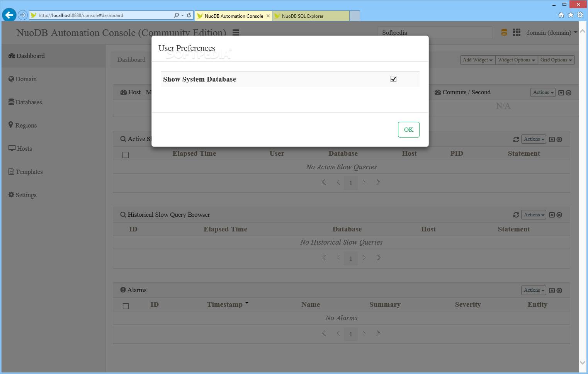Screen dimensions: 588x374
Task: Reload page with browser refresh icon
Action: pyautogui.click(x=189, y=15)
